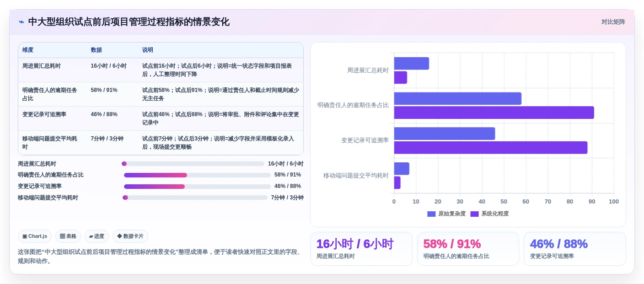
Task: Click the 移动端问题提交平均耗时 progress bar
Action: tap(195, 198)
